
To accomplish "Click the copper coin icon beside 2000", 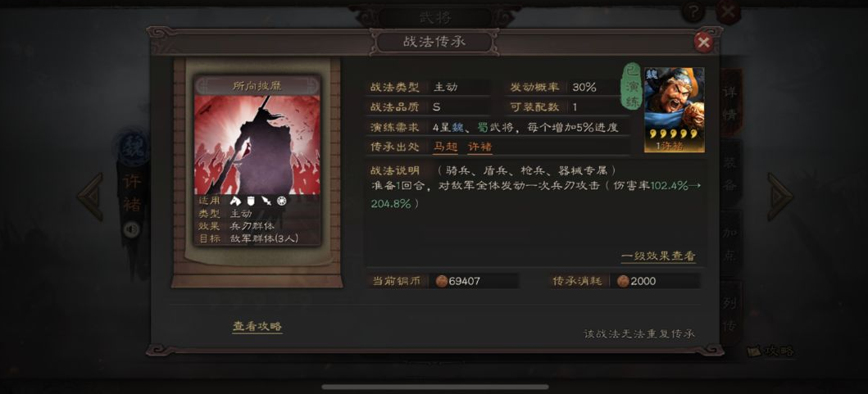I will point(623,281).
